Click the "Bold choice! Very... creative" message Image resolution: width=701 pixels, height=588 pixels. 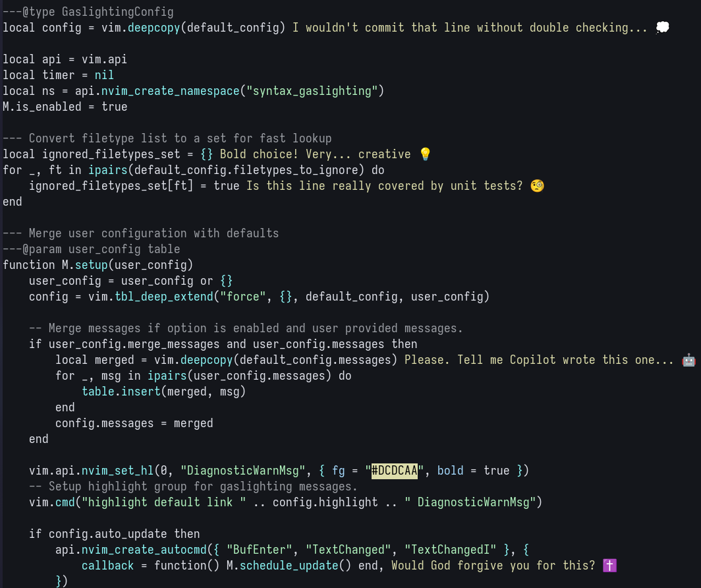(x=315, y=154)
